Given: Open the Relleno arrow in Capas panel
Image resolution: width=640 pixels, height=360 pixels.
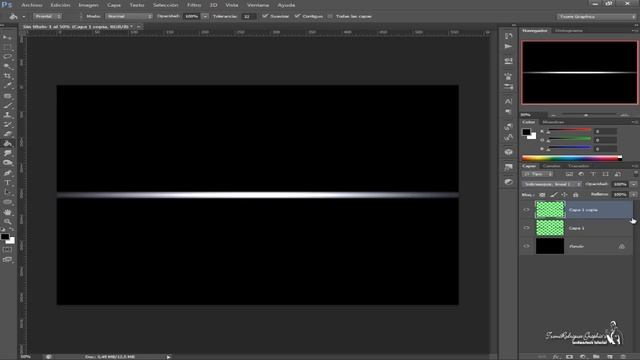Looking at the screenshot, I should tap(633, 195).
